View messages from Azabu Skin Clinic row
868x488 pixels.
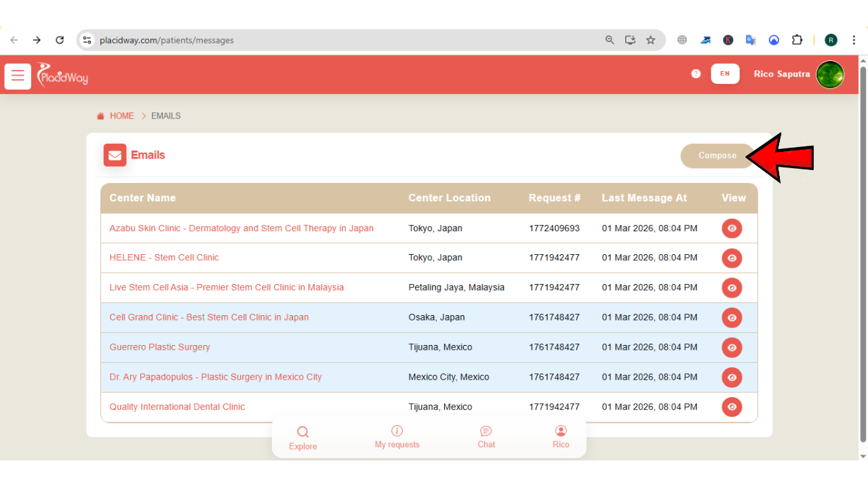(x=732, y=228)
